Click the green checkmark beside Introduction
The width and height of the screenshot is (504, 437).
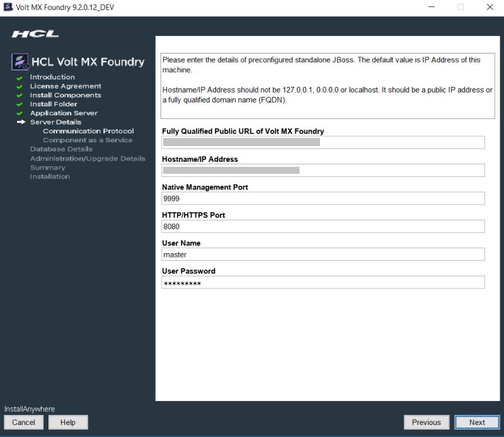click(x=20, y=77)
